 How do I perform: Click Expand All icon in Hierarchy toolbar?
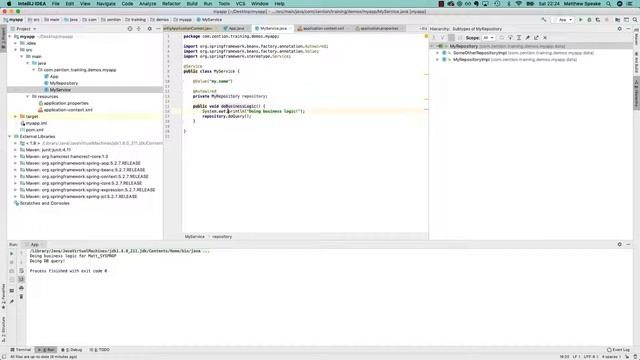coord(519,38)
